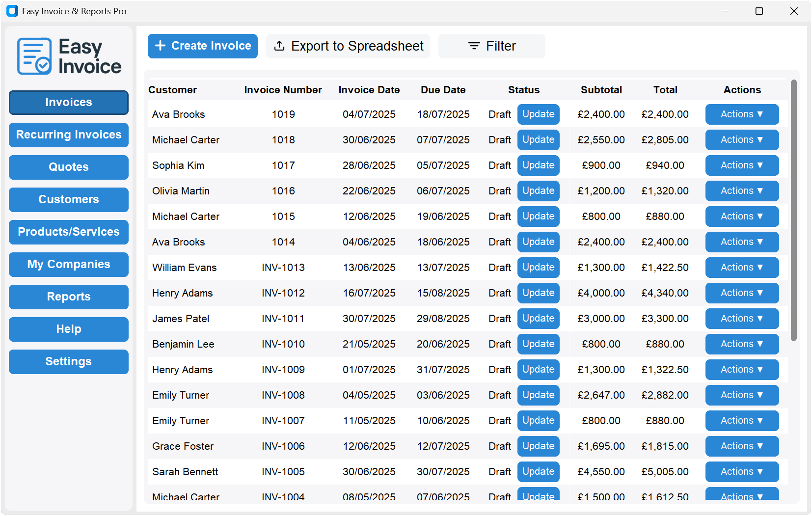Click total £5,005.00 cell
This screenshot has height=516, width=812.
pos(665,472)
